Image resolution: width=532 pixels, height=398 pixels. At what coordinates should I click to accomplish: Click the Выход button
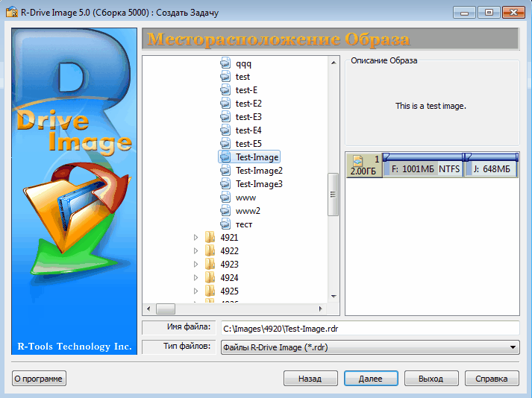click(x=431, y=379)
